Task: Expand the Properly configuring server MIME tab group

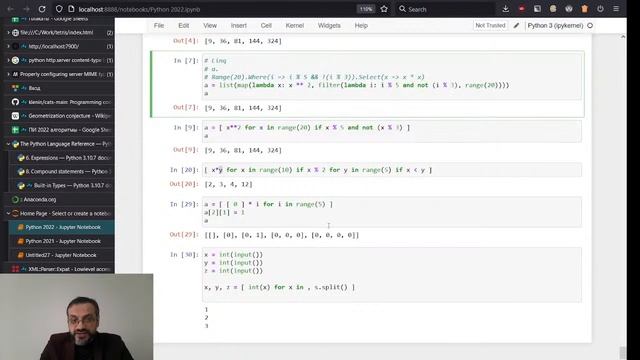Action: pos(8,74)
